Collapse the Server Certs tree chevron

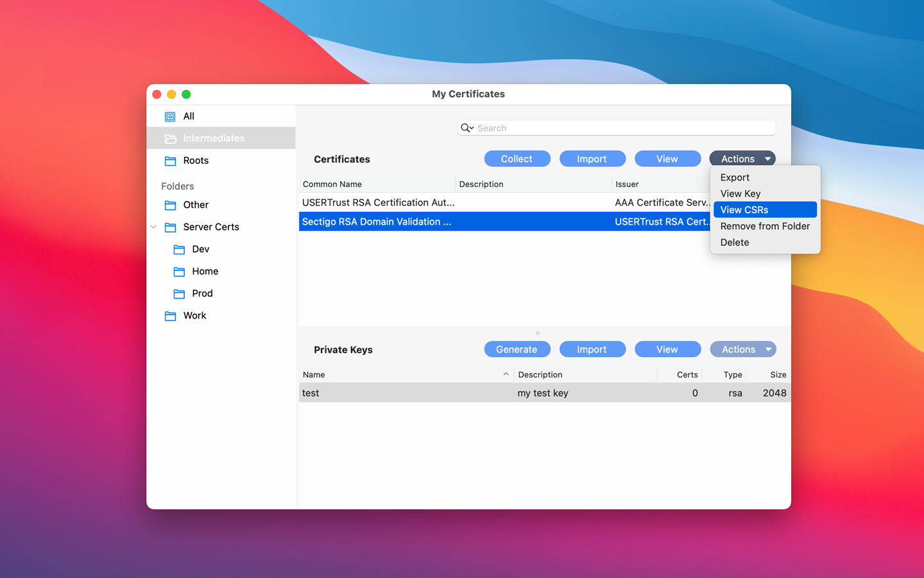point(153,227)
